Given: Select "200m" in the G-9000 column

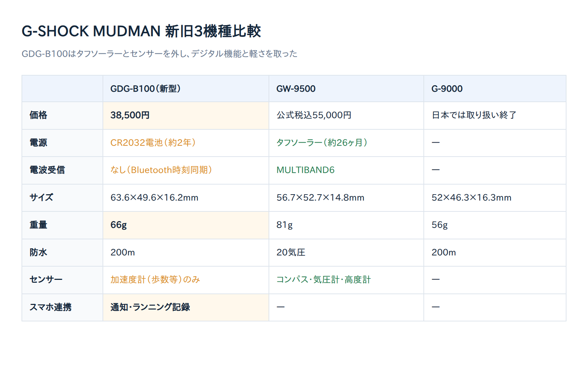Looking at the screenshot, I should [x=495, y=252].
